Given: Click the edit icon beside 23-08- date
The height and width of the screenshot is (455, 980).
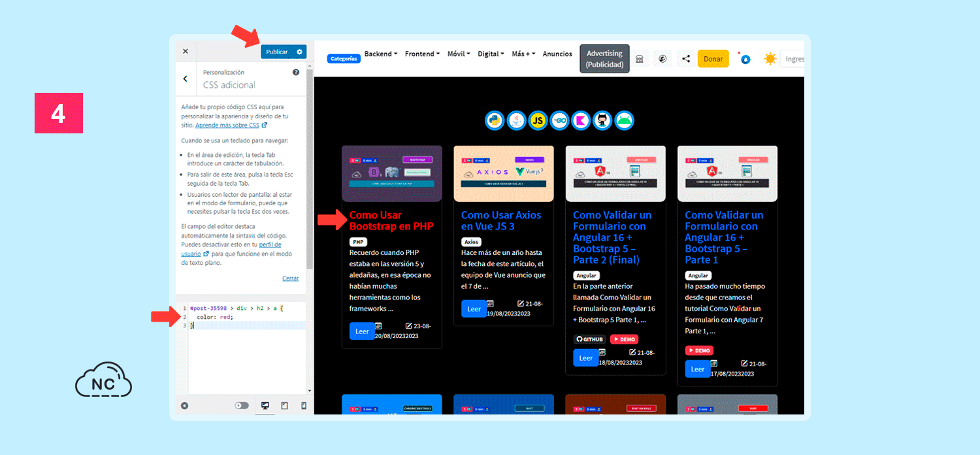Looking at the screenshot, I should coord(408,326).
